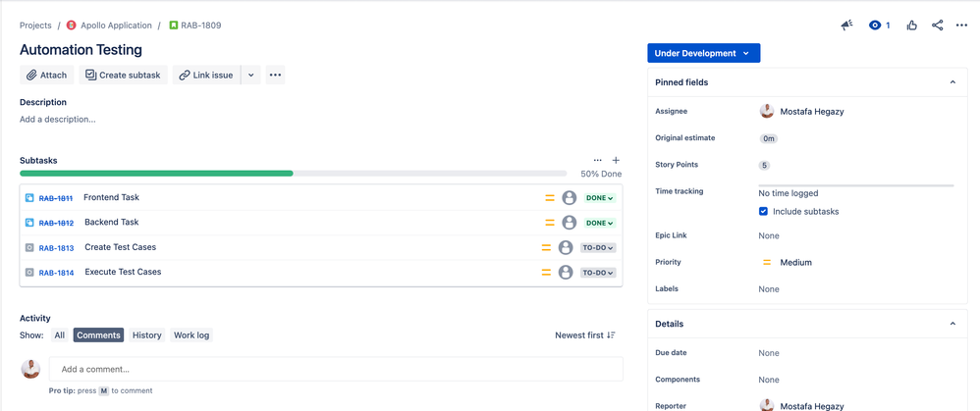
Task: Click the Create subtask button
Action: (x=123, y=75)
